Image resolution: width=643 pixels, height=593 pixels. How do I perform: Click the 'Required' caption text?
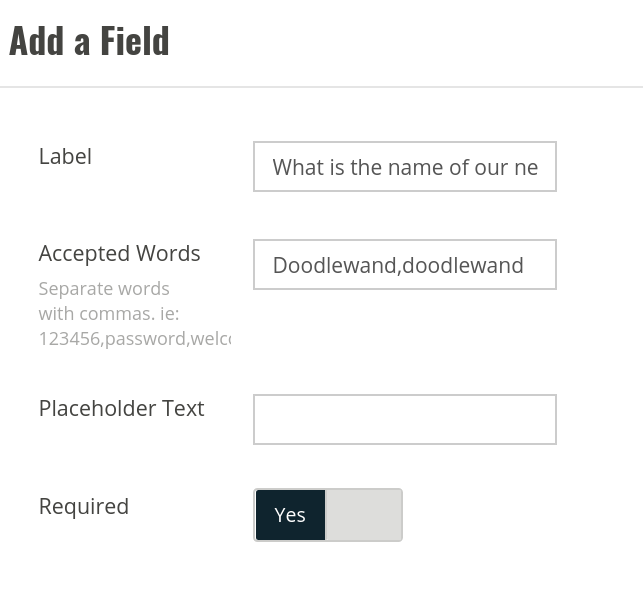(84, 506)
